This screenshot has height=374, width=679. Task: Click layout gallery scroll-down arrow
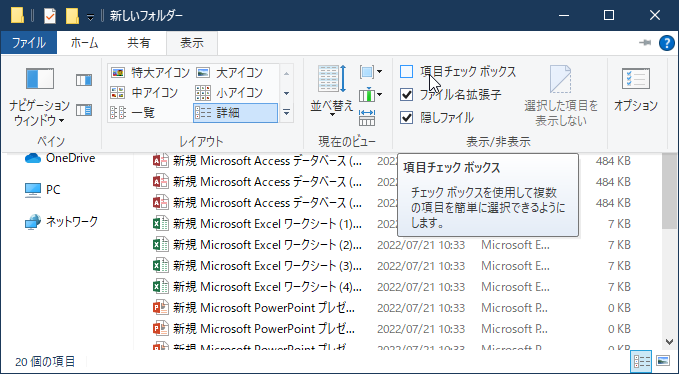tap(286, 93)
